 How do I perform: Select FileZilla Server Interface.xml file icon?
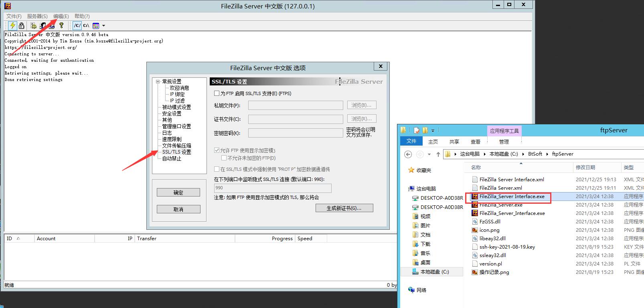(x=475, y=180)
